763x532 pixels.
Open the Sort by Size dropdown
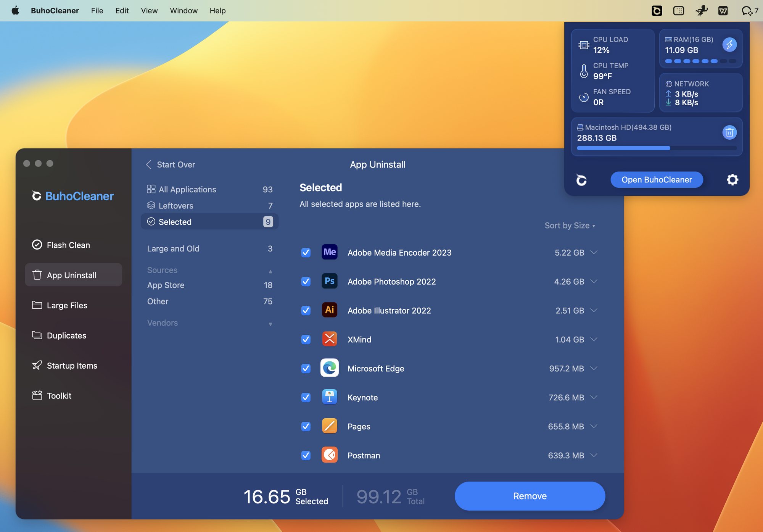tap(569, 226)
